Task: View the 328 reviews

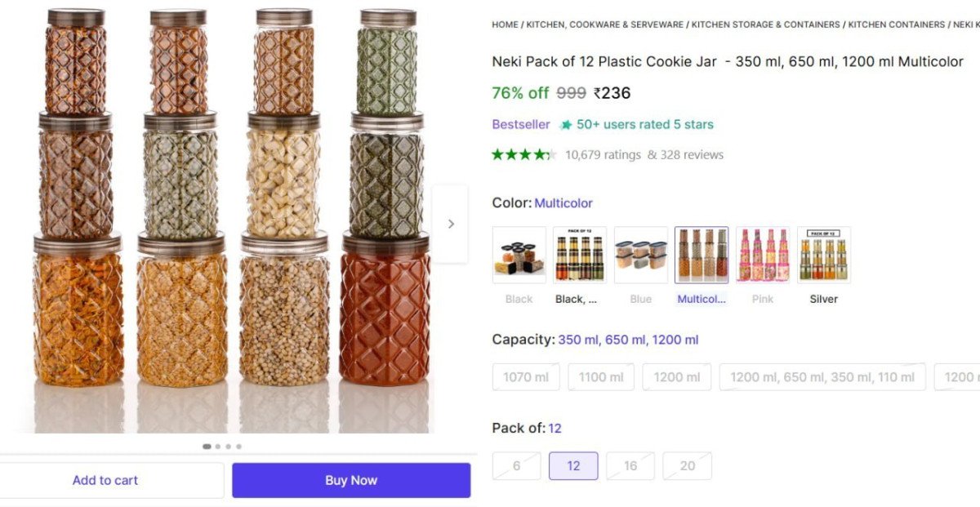Action: (691, 153)
